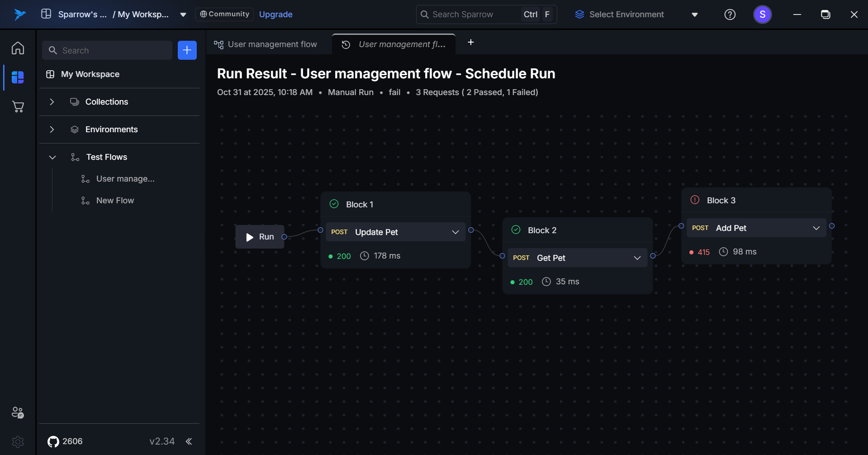Viewport: 868px width, 455px height.
Task: Open the settings gear icon
Action: click(x=18, y=441)
